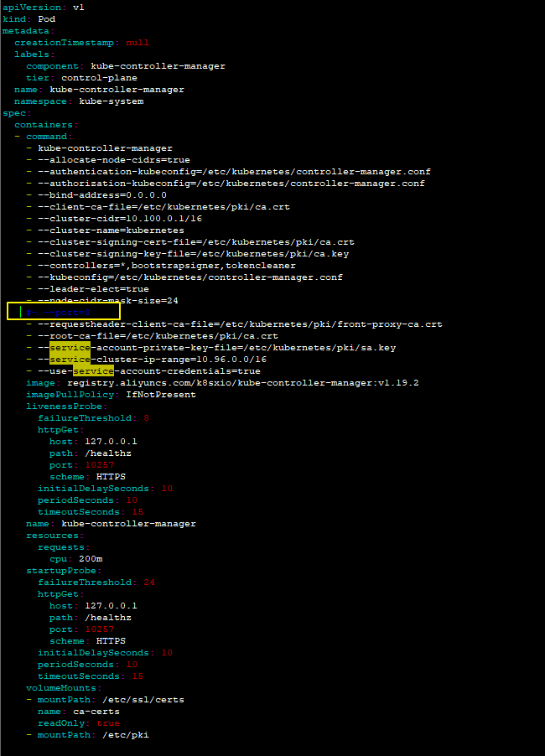
Task: Click the 'metadata:' key
Action: point(29,31)
